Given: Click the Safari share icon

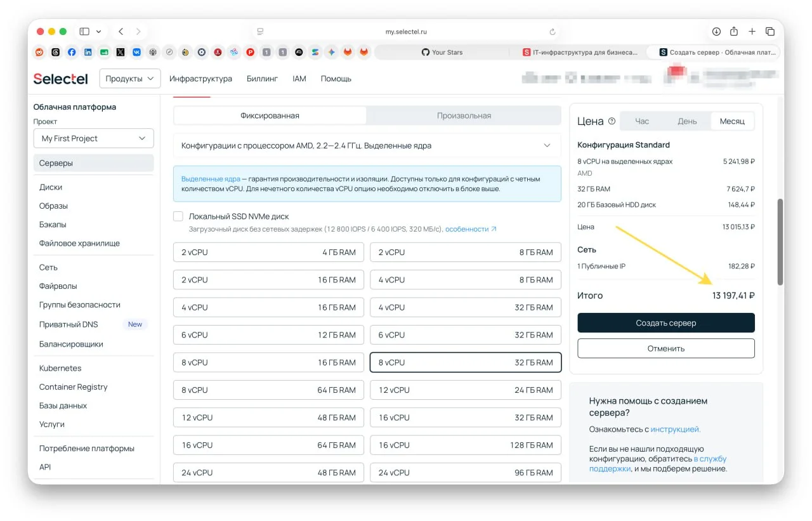Looking at the screenshot, I should point(734,31).
